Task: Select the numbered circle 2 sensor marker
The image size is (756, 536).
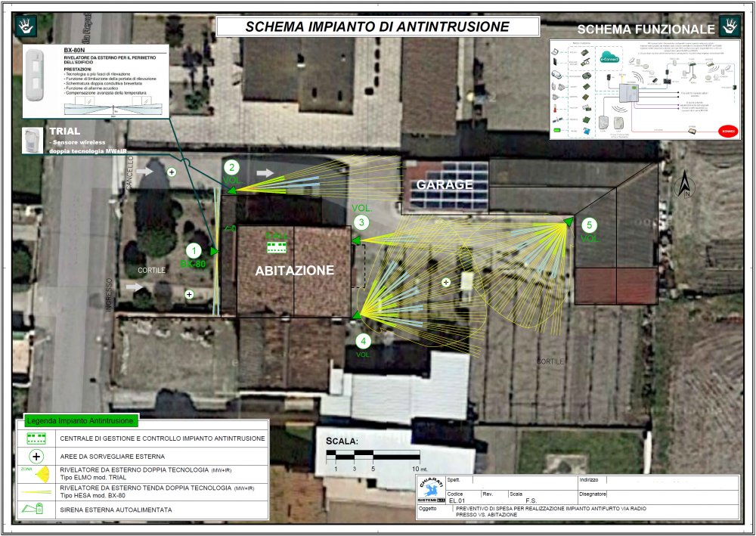Action: (232, 167)
